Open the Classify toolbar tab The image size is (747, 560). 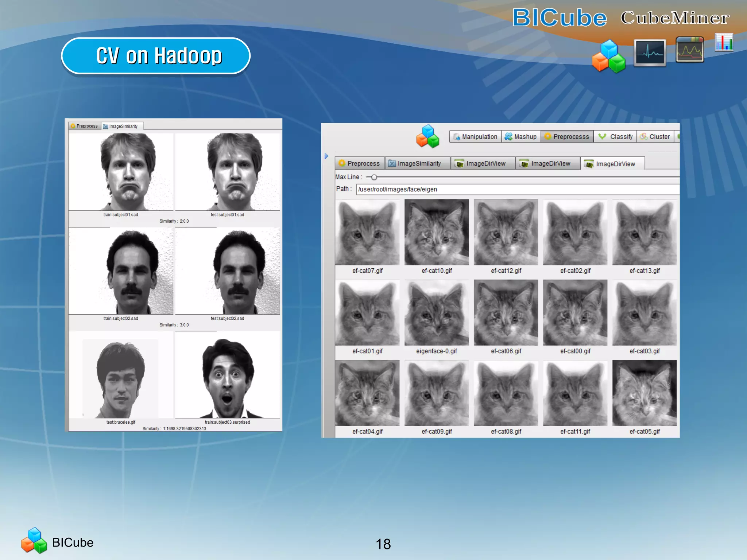[x=616, y=137]
